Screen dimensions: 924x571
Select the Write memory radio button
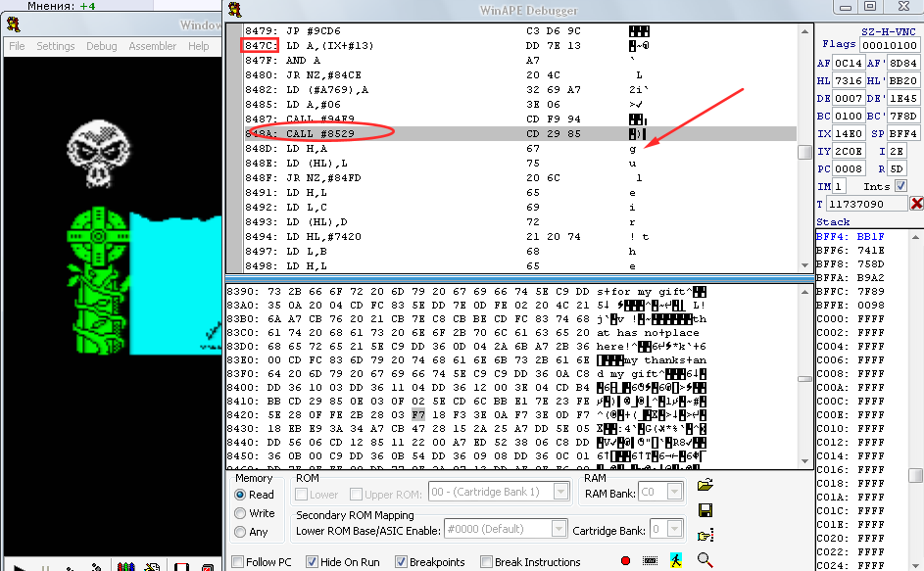240,514
